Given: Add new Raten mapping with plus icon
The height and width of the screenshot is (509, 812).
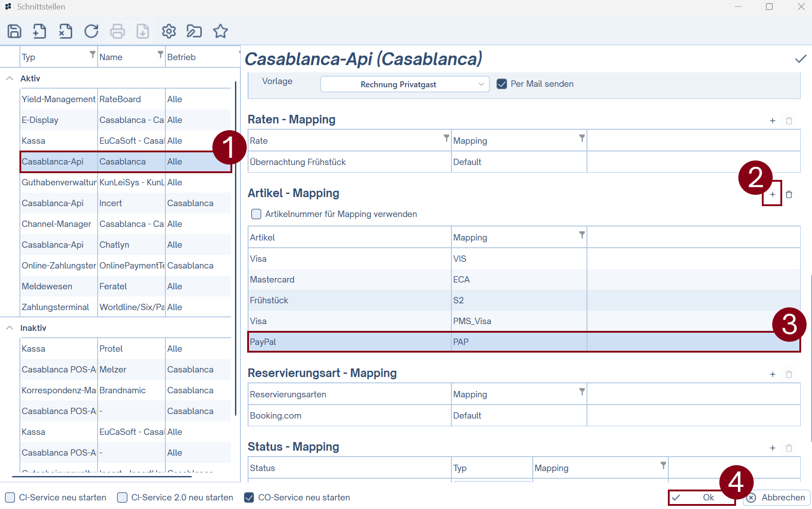Looking at the screenshot, I should 772,121.
